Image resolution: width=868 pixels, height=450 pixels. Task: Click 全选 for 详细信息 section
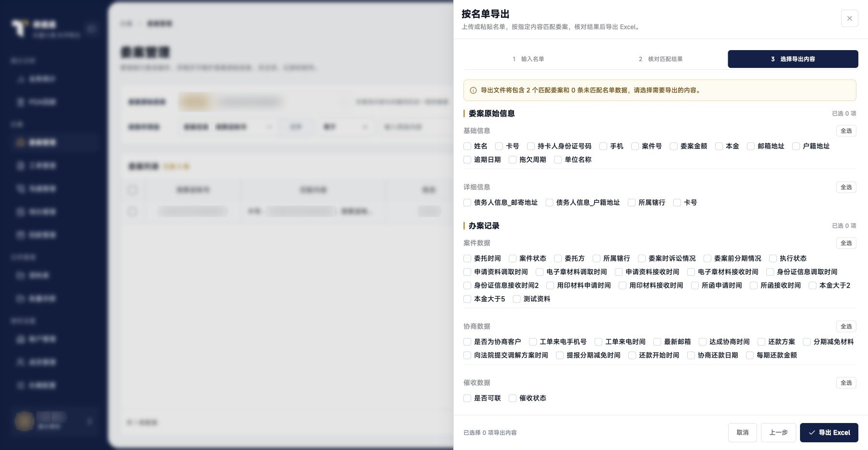(x=846, y=187)
